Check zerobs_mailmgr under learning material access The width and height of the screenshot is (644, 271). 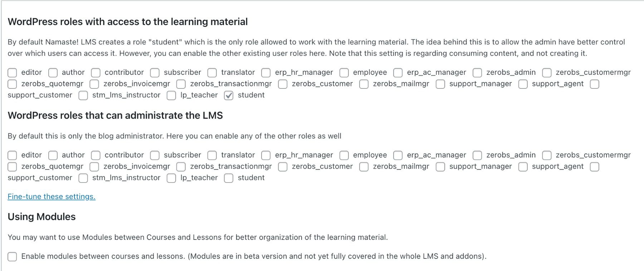click(364, 84)
